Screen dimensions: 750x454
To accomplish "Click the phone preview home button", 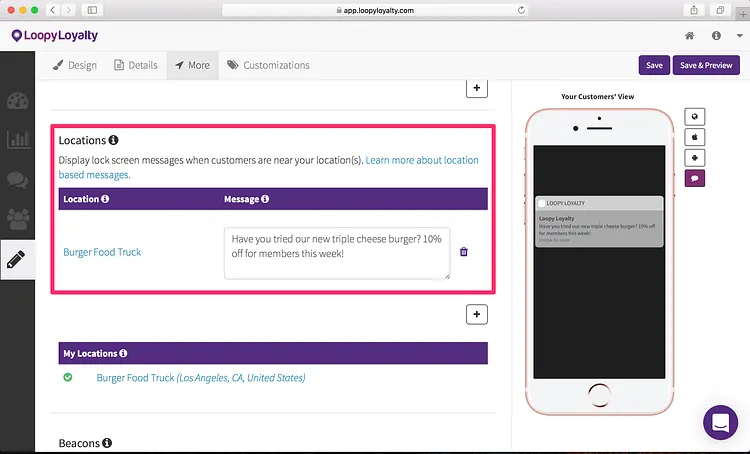I will coord(599,395).
